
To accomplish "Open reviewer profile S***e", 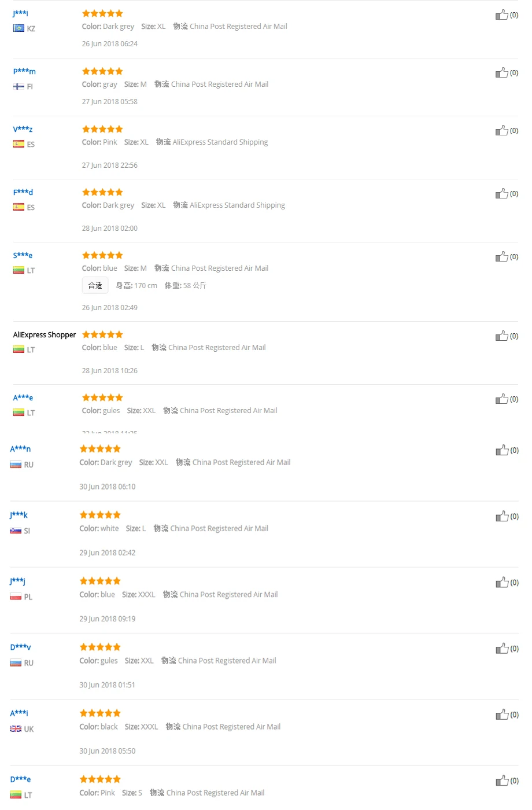I will [23, 255].
